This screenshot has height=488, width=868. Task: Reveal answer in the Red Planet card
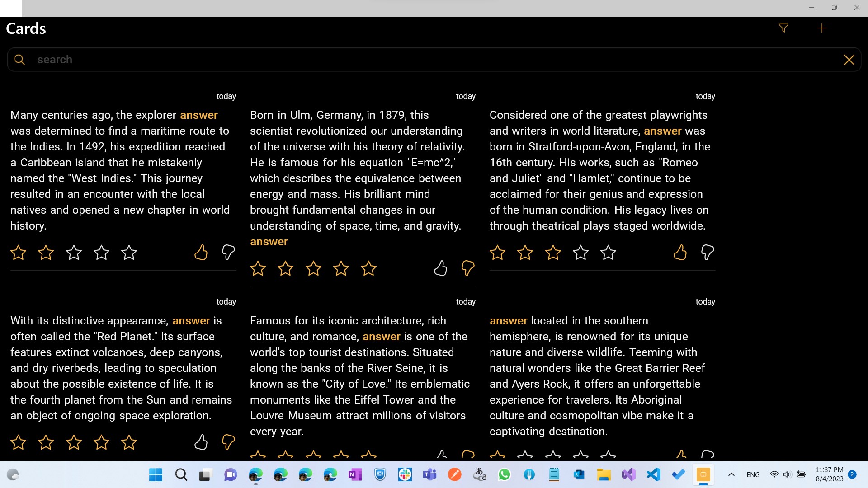point(191,321)
